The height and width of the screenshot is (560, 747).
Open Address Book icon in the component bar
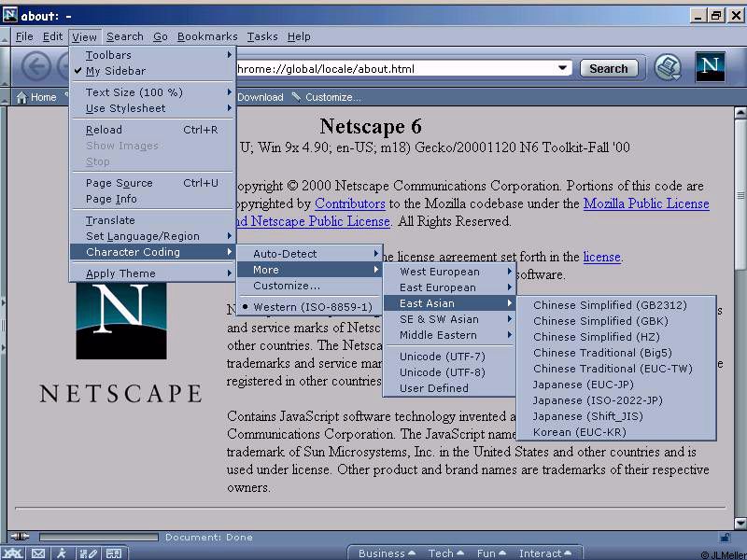tap(114, 553)
